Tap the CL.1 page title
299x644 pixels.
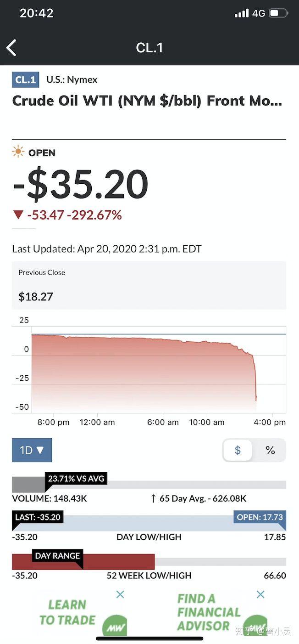pyautogui.click(x=149, y=48)
